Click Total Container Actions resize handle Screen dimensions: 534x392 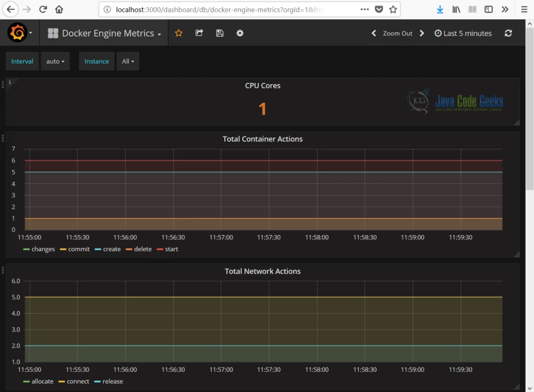[x=517, y=254]
